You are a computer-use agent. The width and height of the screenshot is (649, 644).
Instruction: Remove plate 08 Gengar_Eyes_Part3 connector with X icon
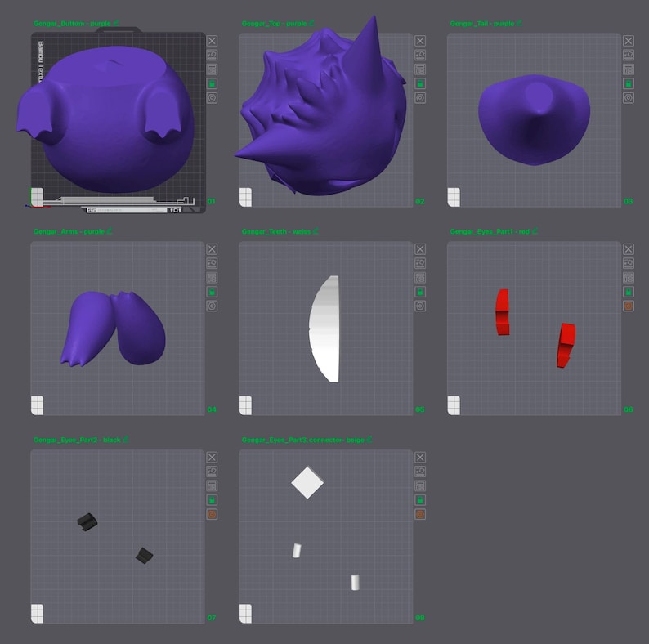point(420,457)
